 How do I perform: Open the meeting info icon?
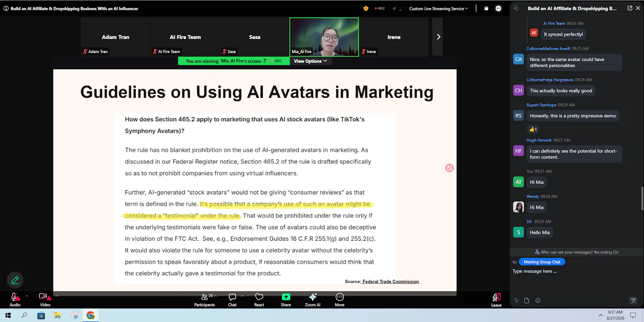pos(6,8)
